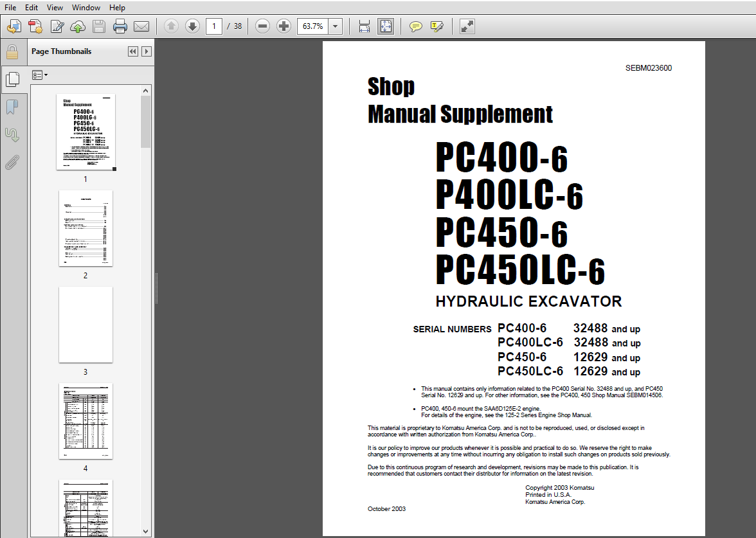Click the 63.7% zoom value field
The image size is (756, 538).
(313, 26)
